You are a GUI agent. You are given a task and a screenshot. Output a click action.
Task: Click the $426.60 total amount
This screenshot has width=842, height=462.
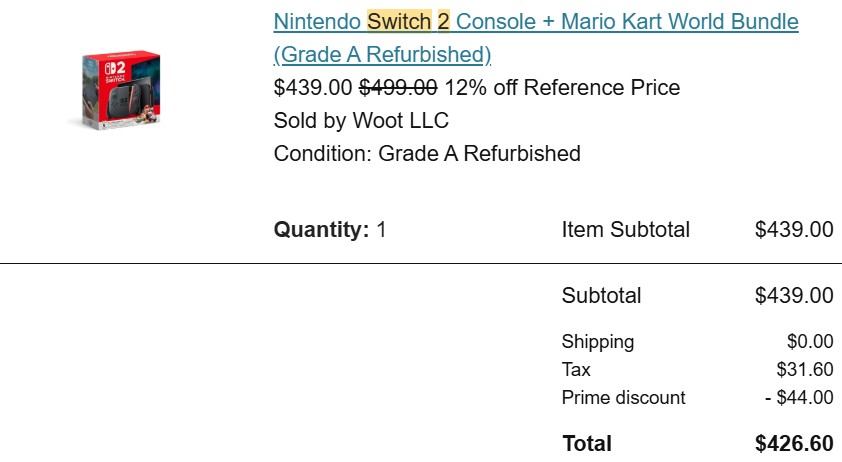(794, 444)
